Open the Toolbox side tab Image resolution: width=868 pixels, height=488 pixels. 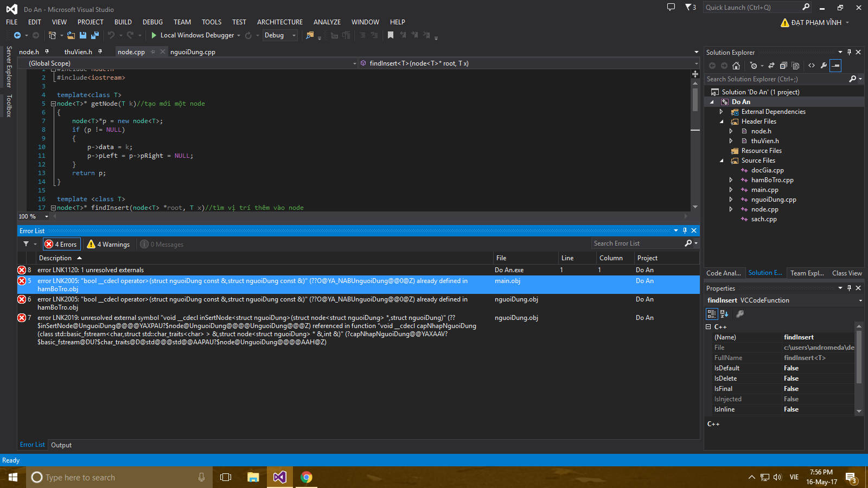[x=9, y=106]
